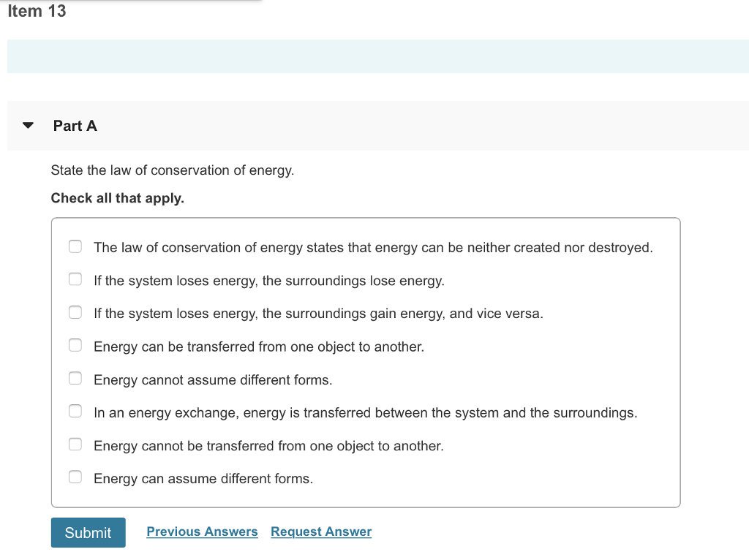Check 'Energy cannot assume different forms'
Image resolution: width=749 pixels, height=560 pixels.
coord(75,379)
